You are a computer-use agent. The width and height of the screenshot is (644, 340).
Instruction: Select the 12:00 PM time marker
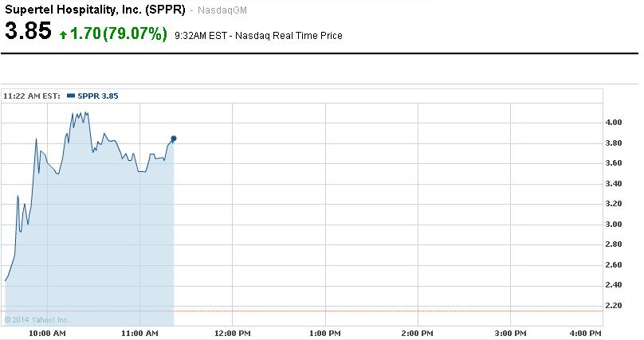[x=232, y=332]
